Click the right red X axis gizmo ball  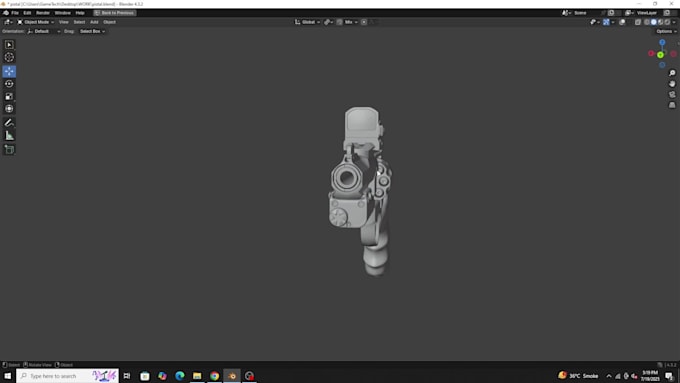coord(673,54)
